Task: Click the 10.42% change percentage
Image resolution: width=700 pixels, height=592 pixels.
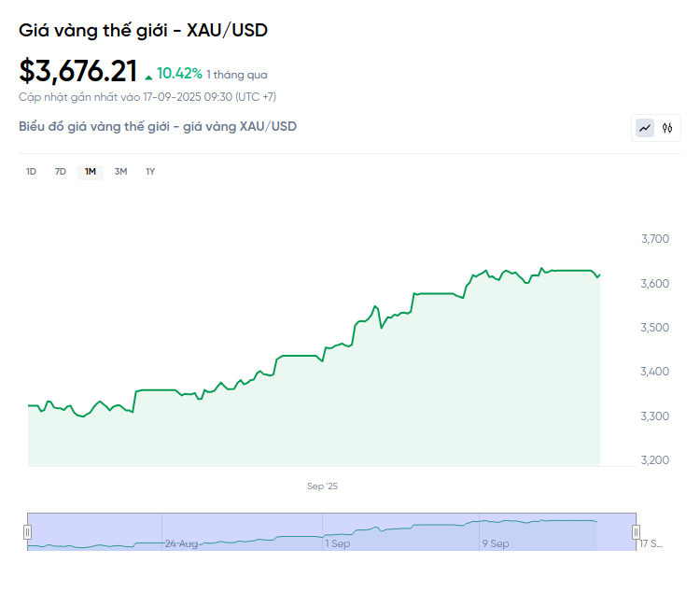Action: tap(179, 73)
